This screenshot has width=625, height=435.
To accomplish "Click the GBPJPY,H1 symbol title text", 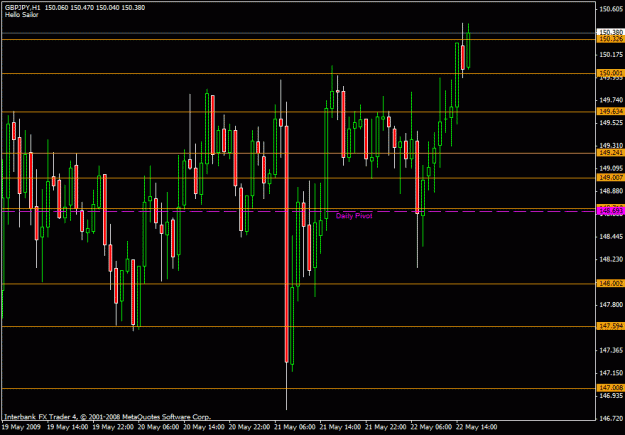I will [22, 8].
